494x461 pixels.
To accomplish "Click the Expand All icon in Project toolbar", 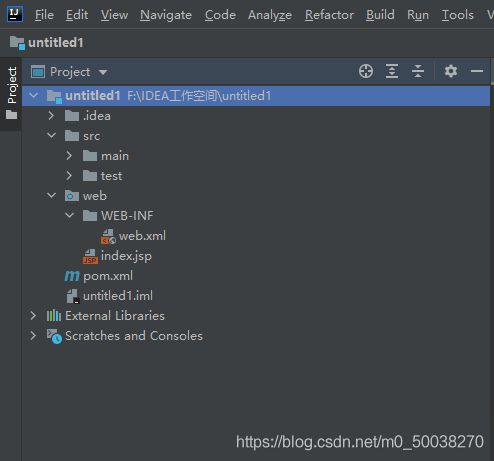I will 392,71.
